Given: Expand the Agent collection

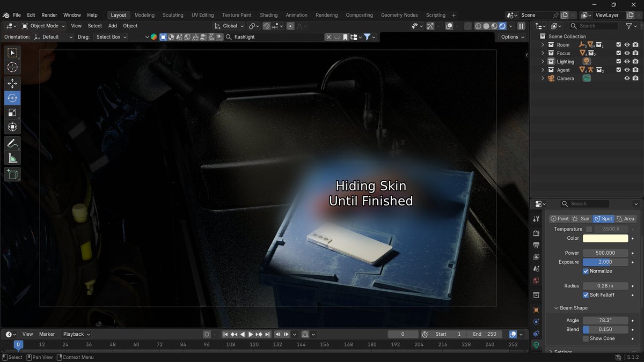Looking at the screenshot, I should point(543,70).
